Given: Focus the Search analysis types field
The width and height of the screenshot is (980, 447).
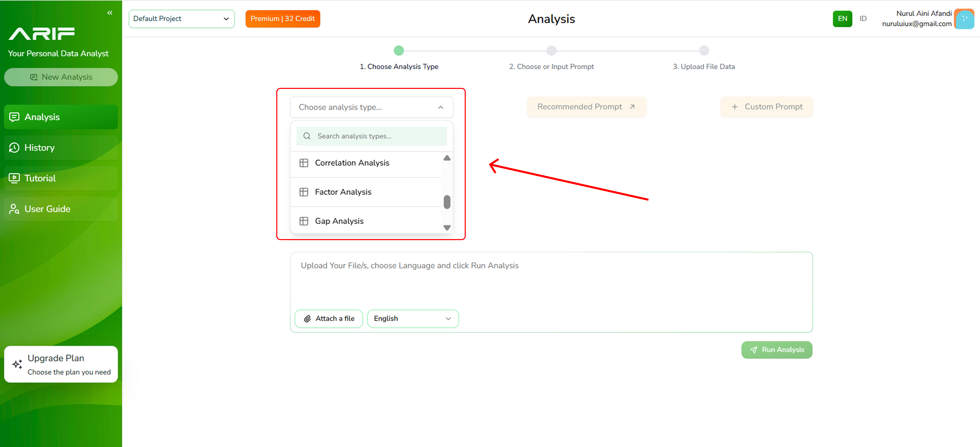Looking at the screenshot, I should [379, 136].
